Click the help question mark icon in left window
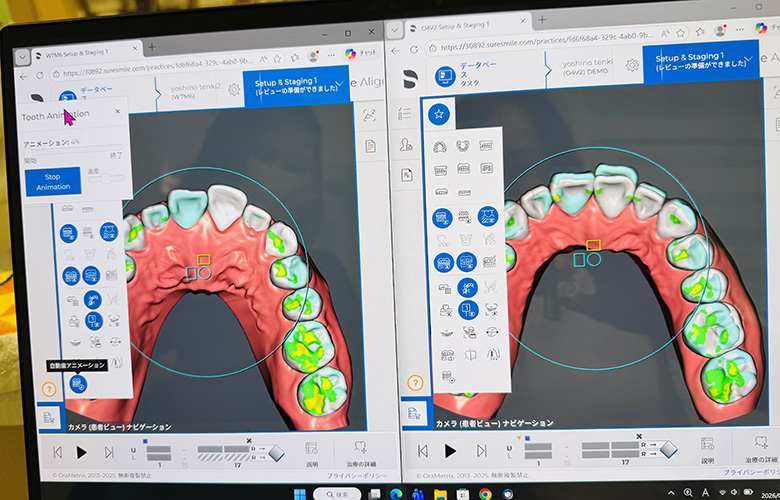Viewport: 780px width, 500px height. click(50, 381)
